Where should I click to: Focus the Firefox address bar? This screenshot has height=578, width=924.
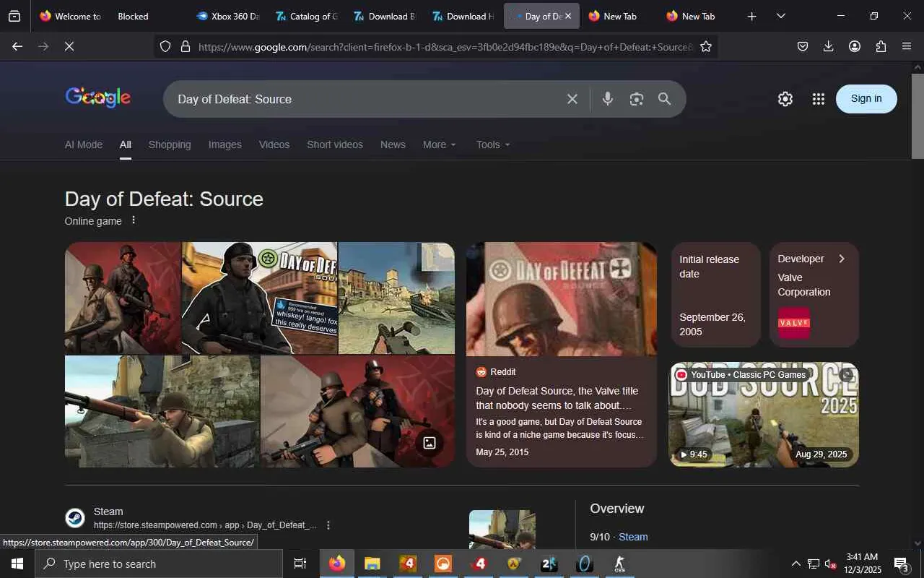point(443,46)
